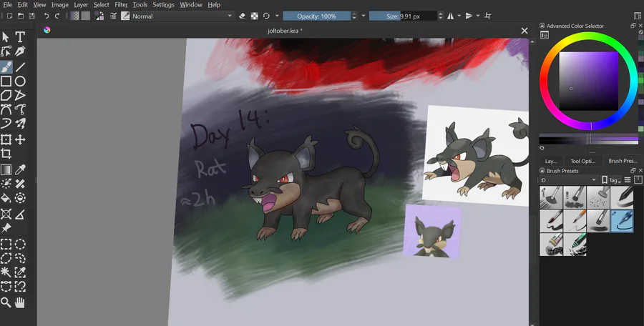Select the Calligraphy tool
This screenshot has width=644, height=326.
[20, 51]
